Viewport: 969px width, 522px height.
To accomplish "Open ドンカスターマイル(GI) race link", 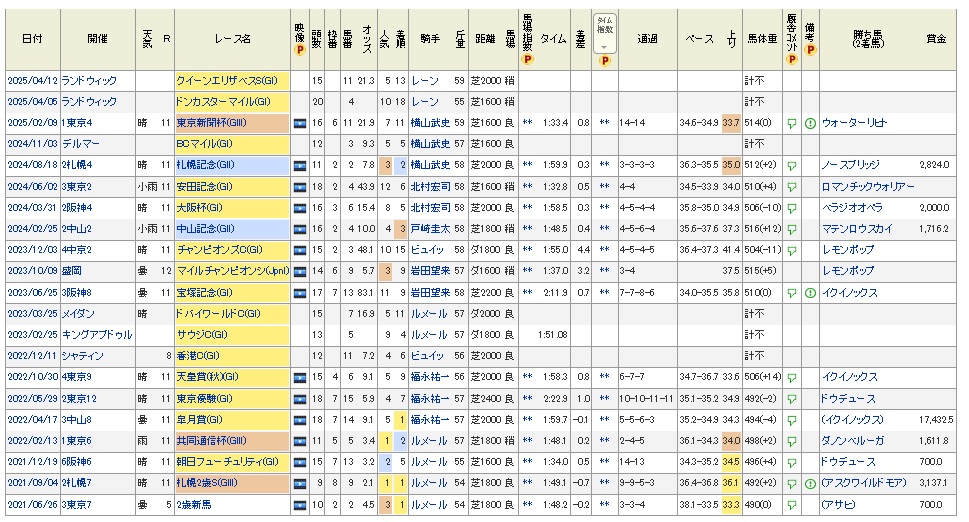I will click(223, 102).
